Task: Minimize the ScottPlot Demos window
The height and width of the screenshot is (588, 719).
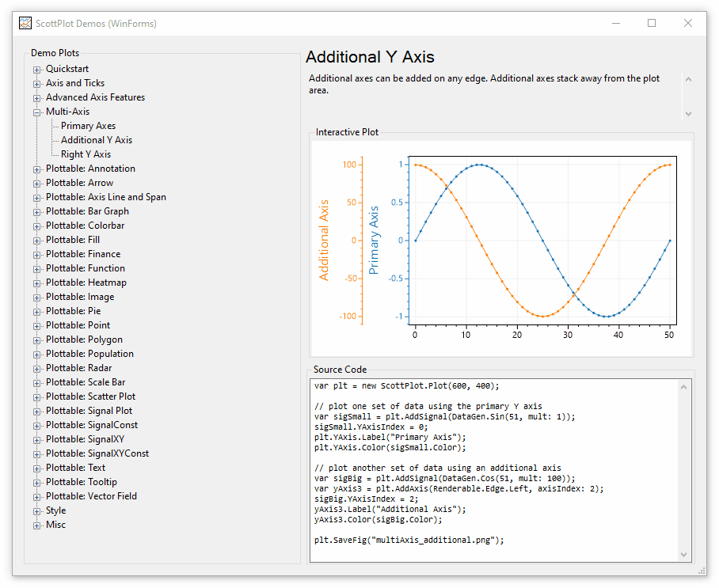Action: tap(616, 23)
